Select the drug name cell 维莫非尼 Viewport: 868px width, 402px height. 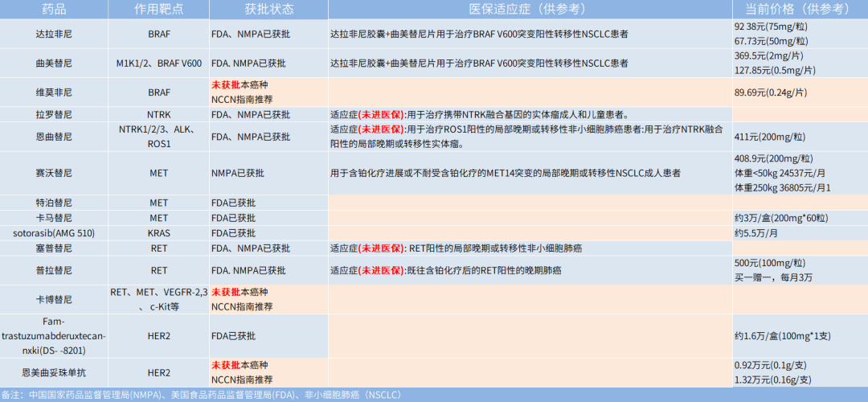tap(54, 92)
